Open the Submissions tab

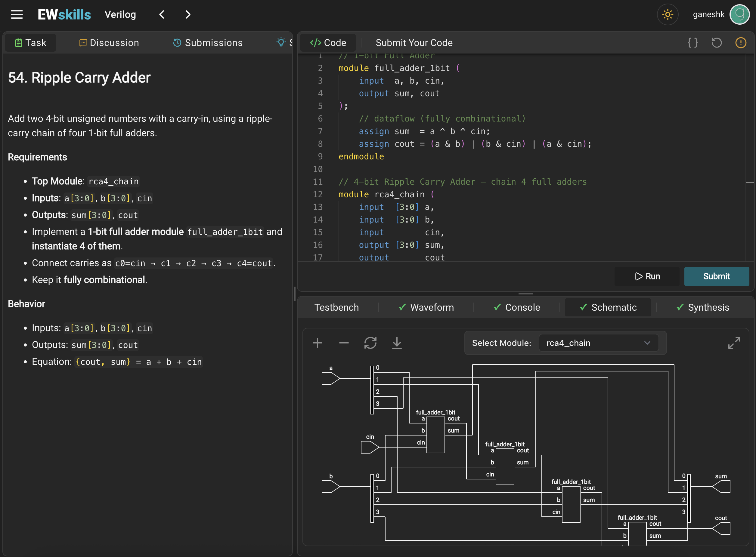(x=208, y=43)
